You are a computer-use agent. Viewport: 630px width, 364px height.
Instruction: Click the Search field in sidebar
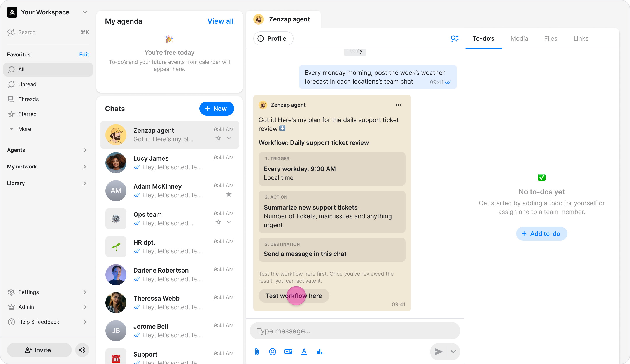[x=48, y=32]
